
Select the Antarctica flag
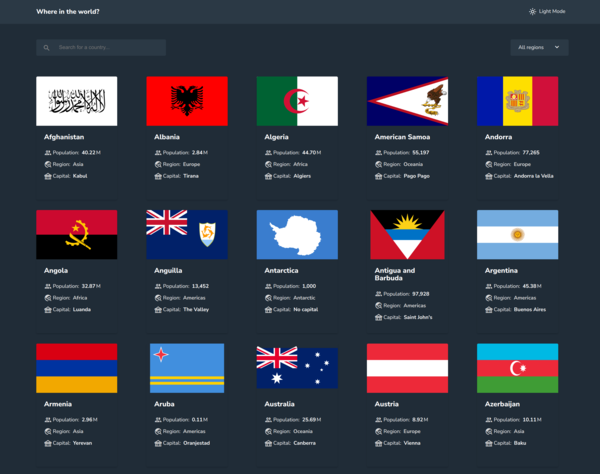point(297,235)
